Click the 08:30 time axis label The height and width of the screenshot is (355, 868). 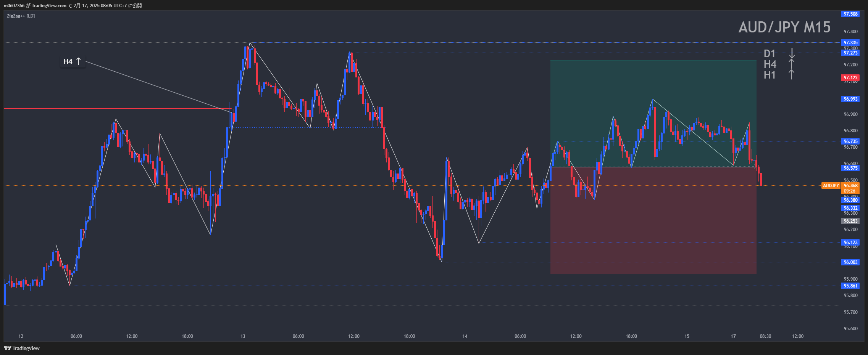point(765,336)
